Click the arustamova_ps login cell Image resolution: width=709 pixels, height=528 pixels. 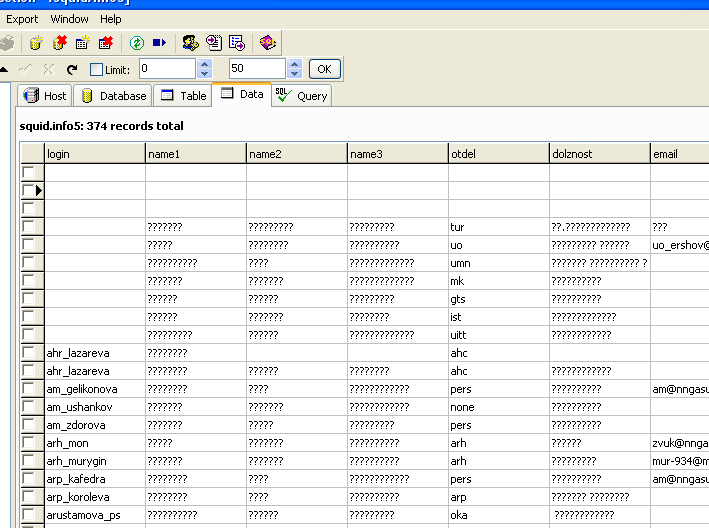pyautogui.click(x=95, y=515)
